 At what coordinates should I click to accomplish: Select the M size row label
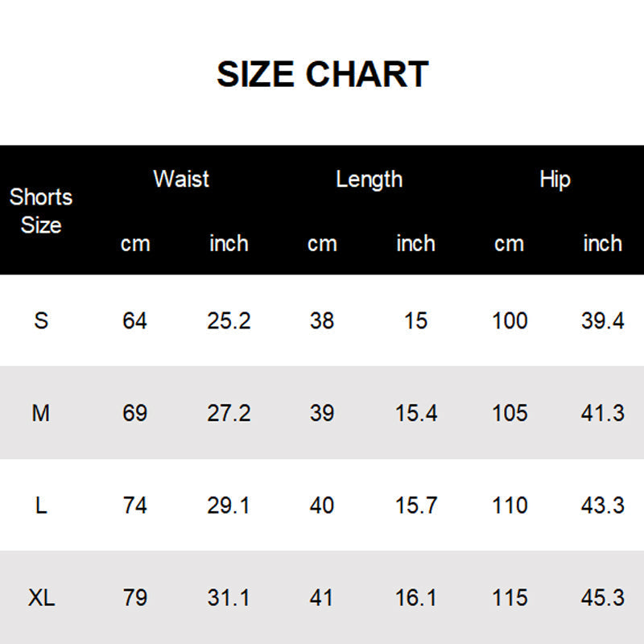click(x=41, y=413)
